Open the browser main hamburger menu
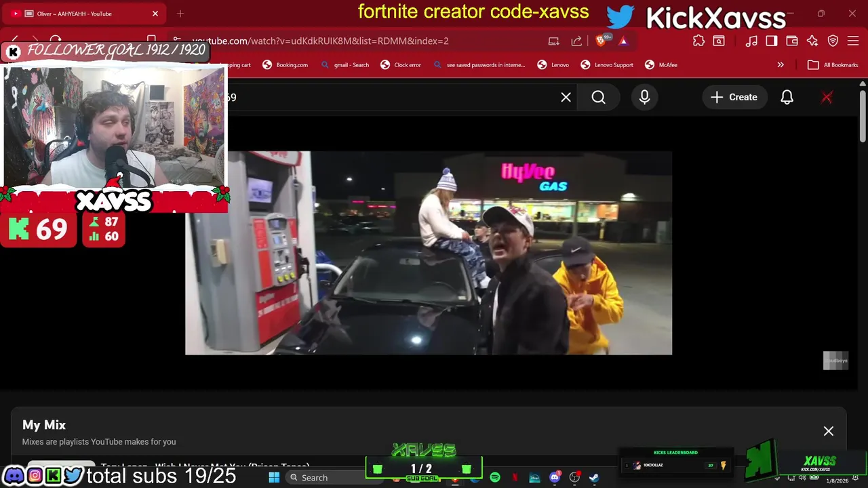 pyautogui.click(x=853, y=41)
